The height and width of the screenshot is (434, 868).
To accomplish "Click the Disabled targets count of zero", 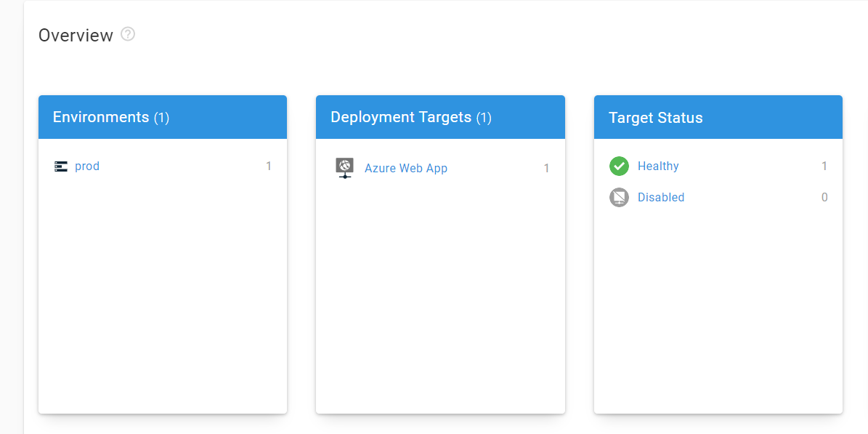I will (824, 198).
